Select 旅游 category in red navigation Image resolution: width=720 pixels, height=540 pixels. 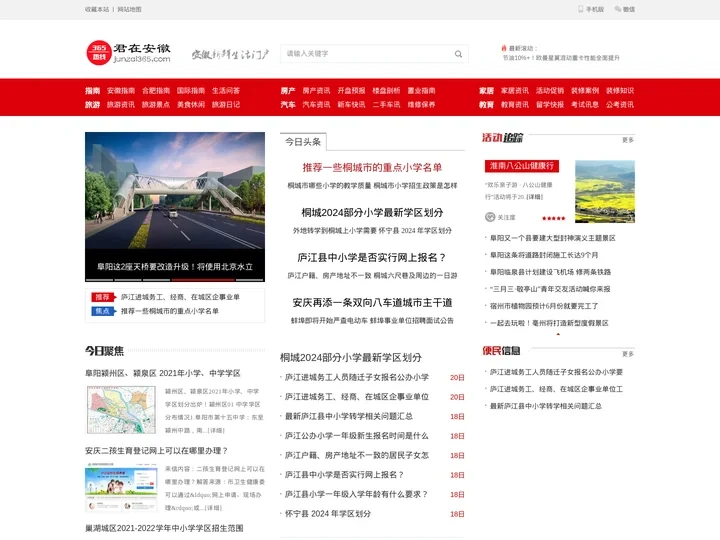[x=92, y=105]
